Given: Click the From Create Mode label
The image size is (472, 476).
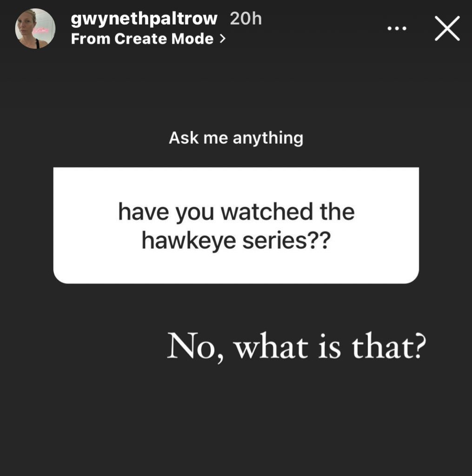Looking at the screenshot, I should 142,39.
